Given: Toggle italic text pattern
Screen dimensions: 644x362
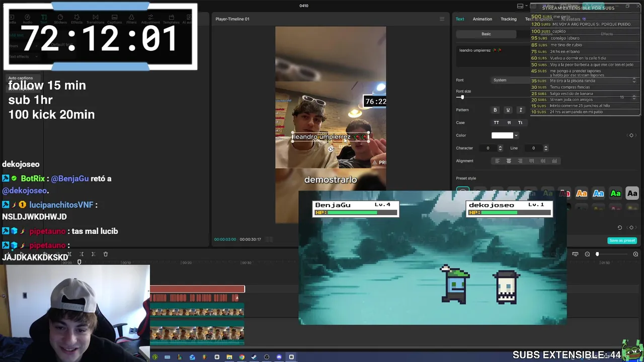Looking at the screenshot, I should pos(521,110).
